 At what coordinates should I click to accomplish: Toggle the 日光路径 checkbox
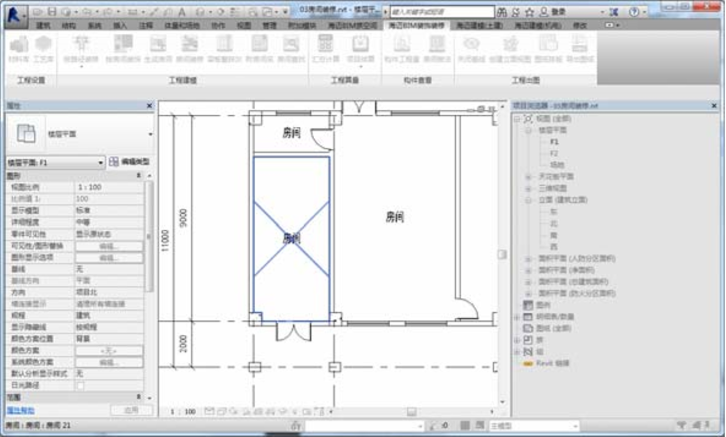[x=80, y=386]
